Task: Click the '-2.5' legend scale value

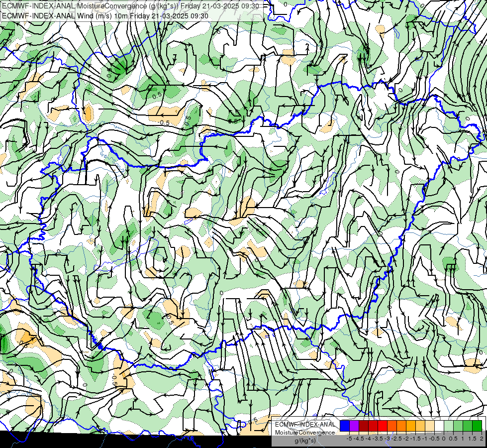Action: pos(397,439)
